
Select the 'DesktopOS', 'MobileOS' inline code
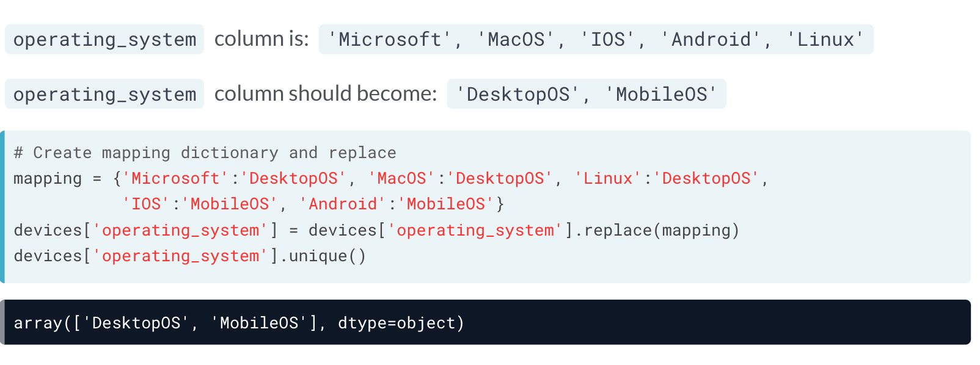click(587, 94)
